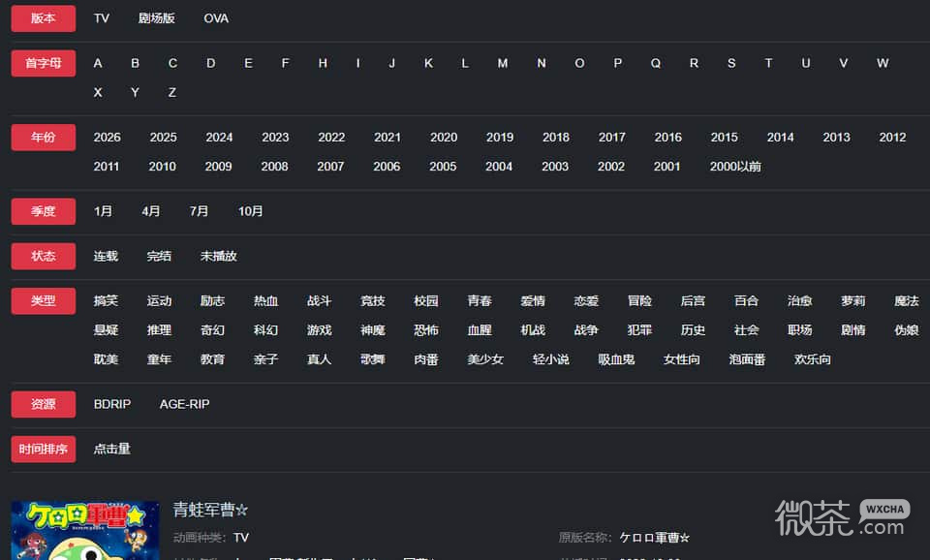Pick the 轻小说 genre
The image size is (930, 560).
tap(551, 359)
